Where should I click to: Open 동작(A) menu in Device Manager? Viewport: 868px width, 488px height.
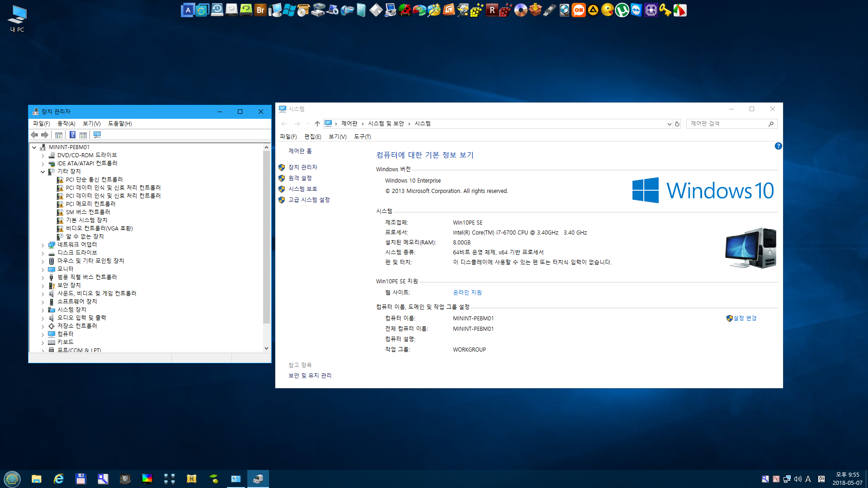66,123
